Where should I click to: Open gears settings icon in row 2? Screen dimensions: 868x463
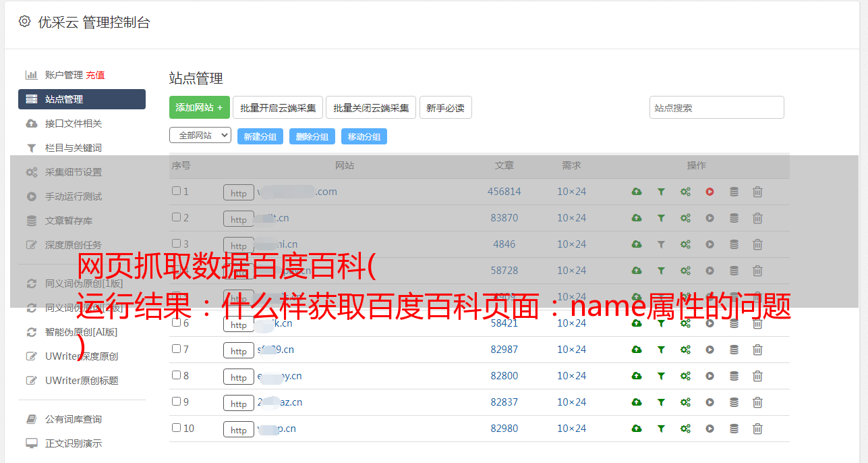[685, 218]
